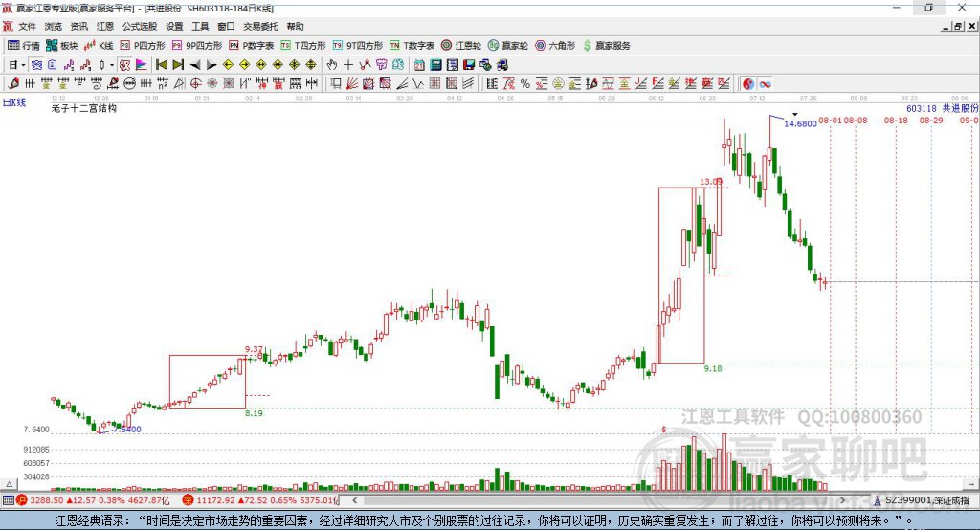980x530 pixels.
Task: Open the 设置 menu
Action: [174, 26]
